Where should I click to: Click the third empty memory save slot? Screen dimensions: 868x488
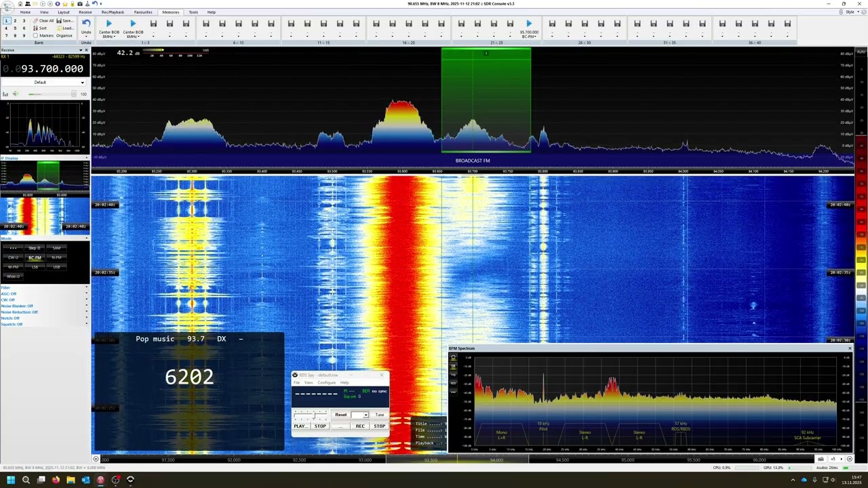(185, 24)
